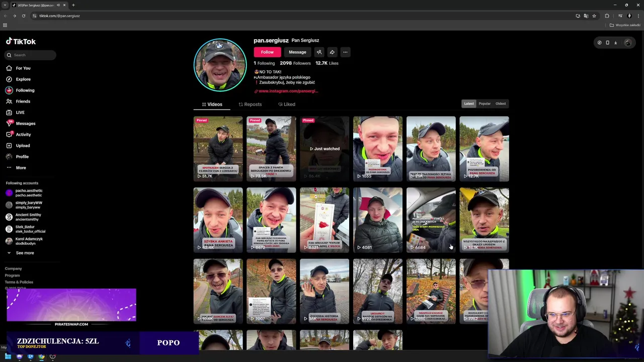Click the phone app icon top right
The width and height of the screenshot is (644, 362).
(x=607, y=43)
